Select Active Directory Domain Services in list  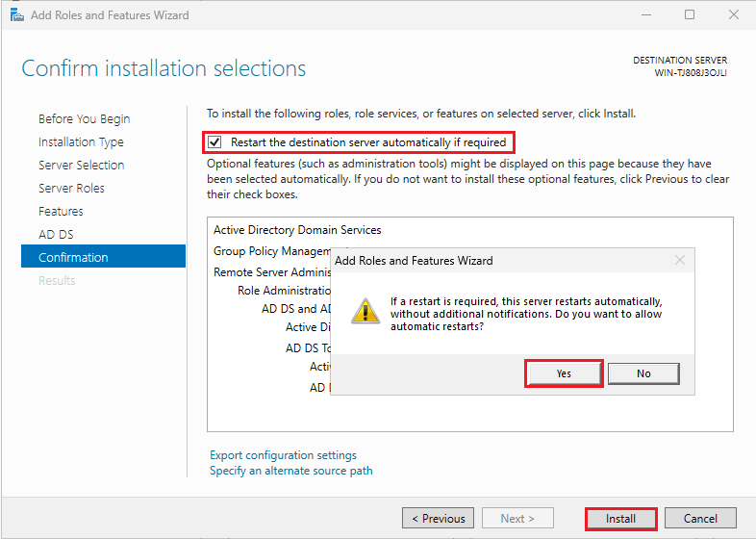tap(297, 230)
